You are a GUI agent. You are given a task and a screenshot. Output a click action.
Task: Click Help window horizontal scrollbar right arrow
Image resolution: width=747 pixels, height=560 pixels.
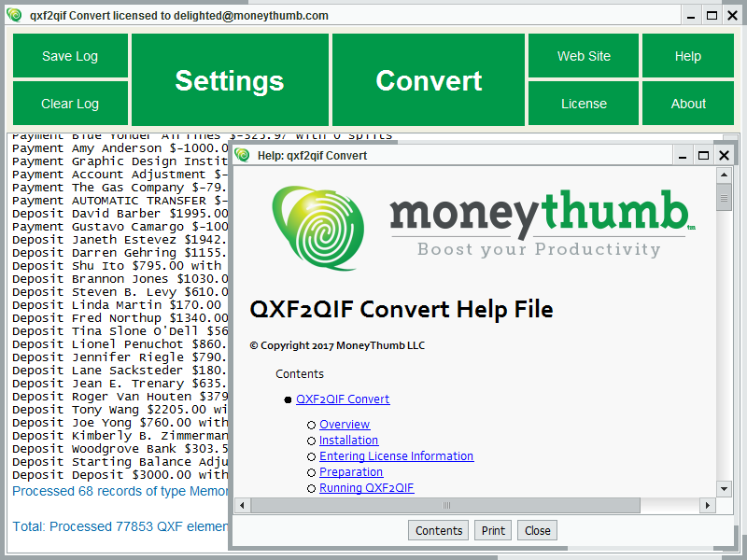(708, 505)
